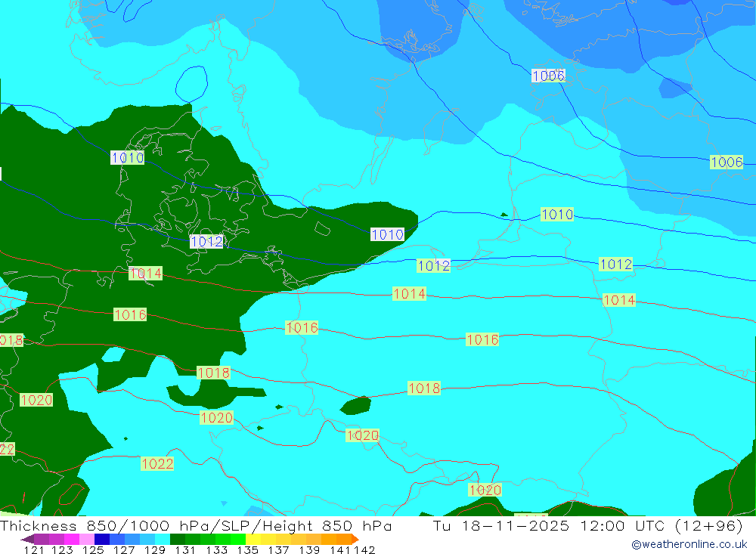
Task: Click the legend value 127
Action: (124, 550)
